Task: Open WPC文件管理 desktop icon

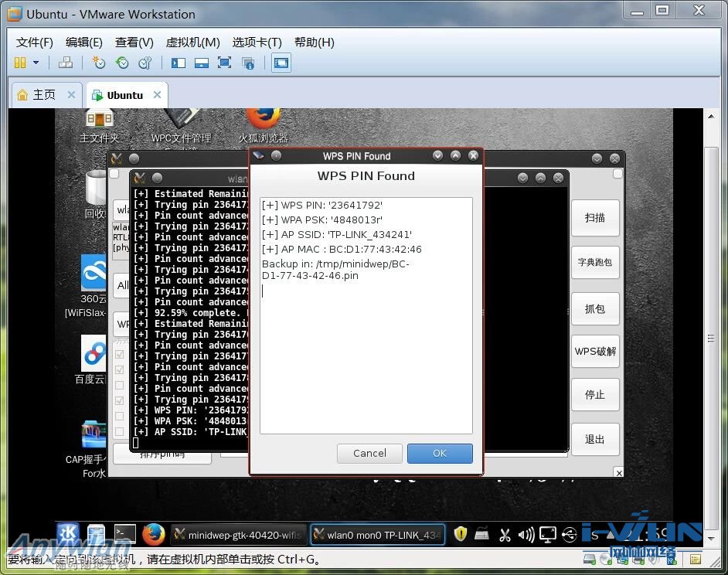Action: (181, 126)
